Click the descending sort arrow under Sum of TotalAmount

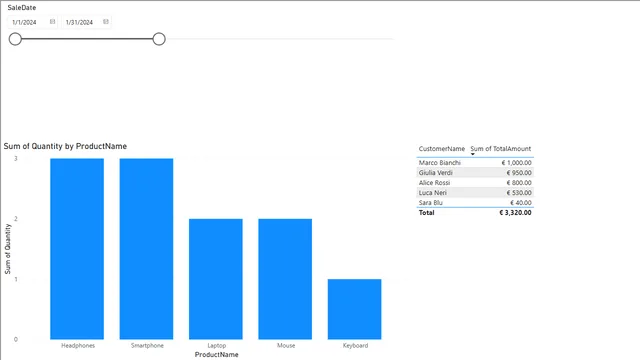473,154
